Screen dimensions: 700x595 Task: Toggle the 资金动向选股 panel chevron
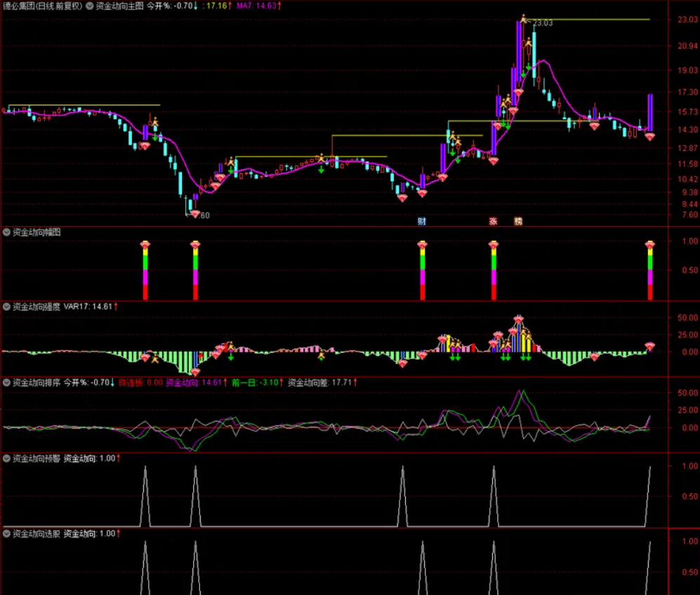7,533
